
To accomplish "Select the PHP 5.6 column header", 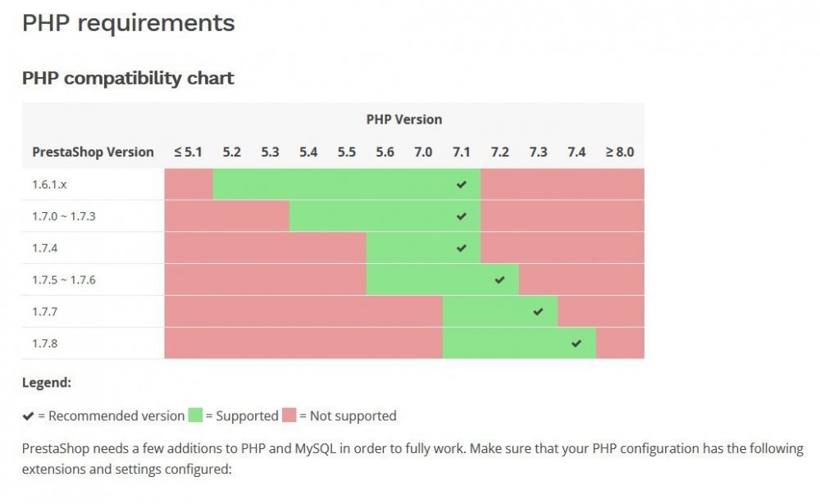I will [385, 152].
